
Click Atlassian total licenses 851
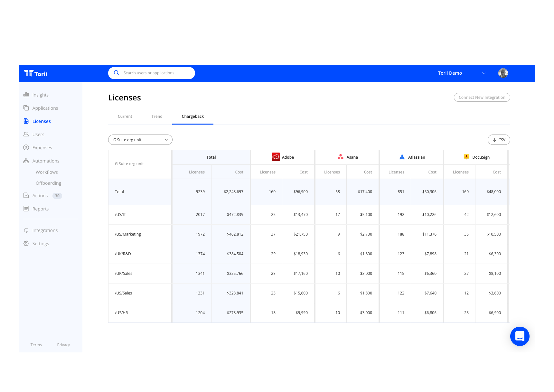tap(401, 192)
